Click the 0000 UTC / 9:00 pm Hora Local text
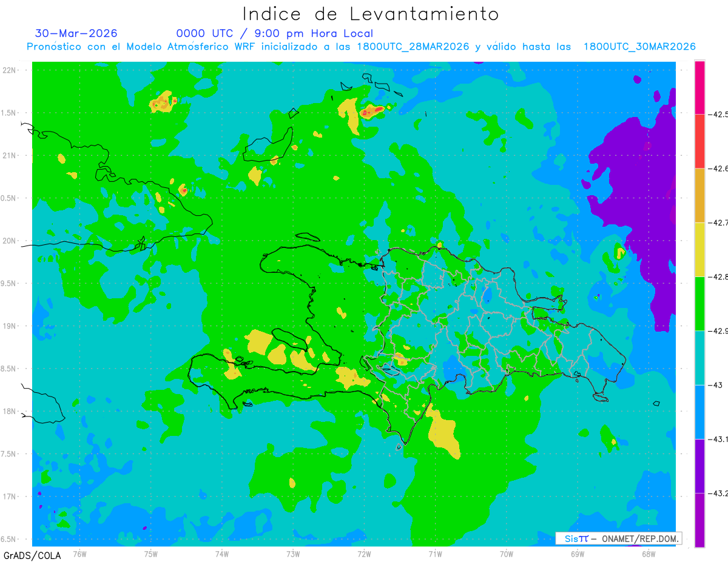 (x=275, y=33)
